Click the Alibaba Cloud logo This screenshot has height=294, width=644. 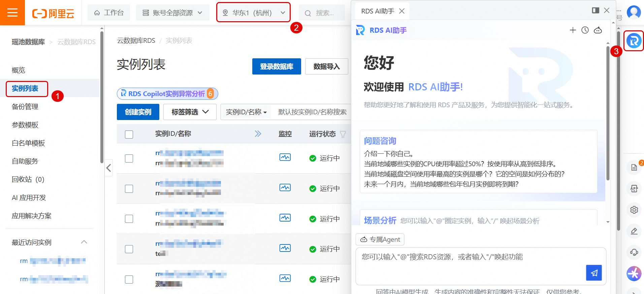pyautogui.click(x=53, y=13)
